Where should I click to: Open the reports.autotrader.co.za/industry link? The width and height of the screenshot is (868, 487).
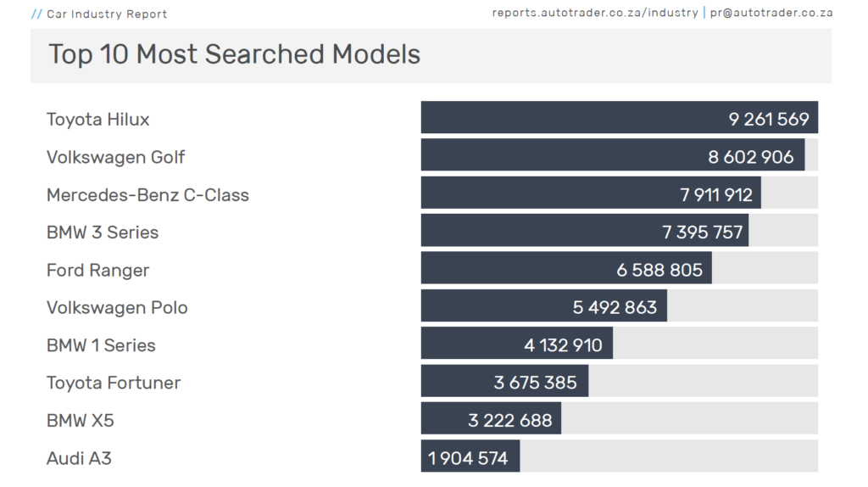(595, 13)
